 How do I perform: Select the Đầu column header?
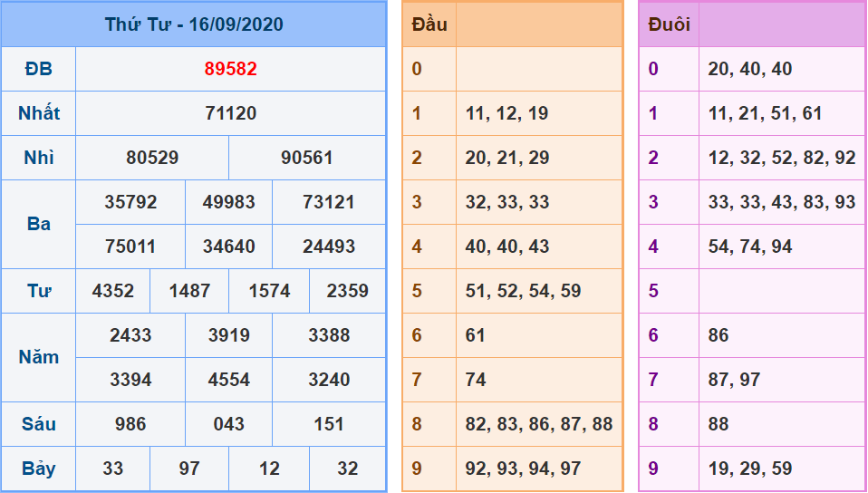(x=429, y=24)
